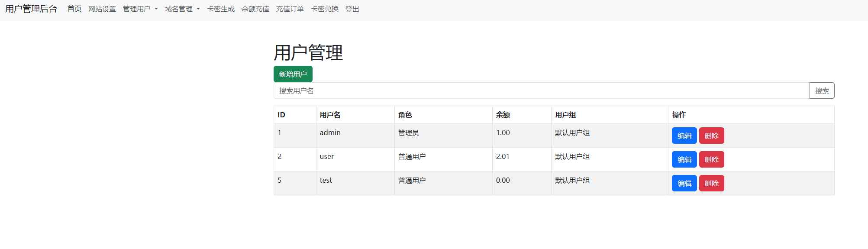Edit the test user
This screenshot has width=868, height=249.
[684, 183]
